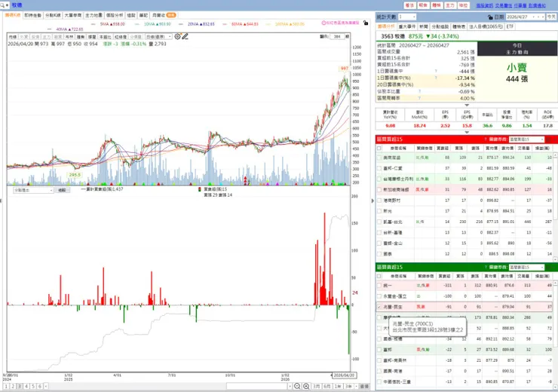Click help icon beside 區間周轉率
This screenshot has width=558, height=392.
420,98
